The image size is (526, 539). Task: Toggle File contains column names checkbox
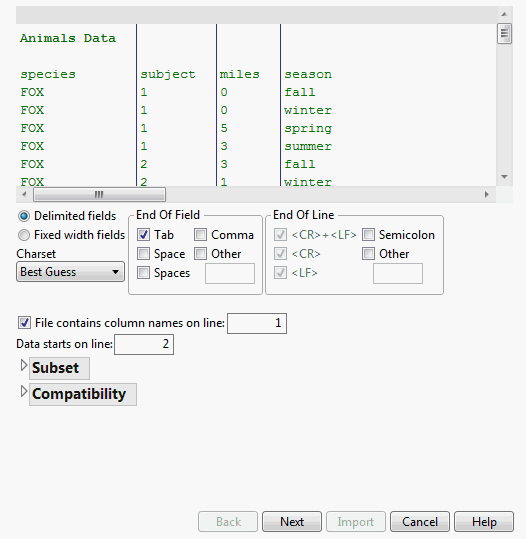point(24,323)
